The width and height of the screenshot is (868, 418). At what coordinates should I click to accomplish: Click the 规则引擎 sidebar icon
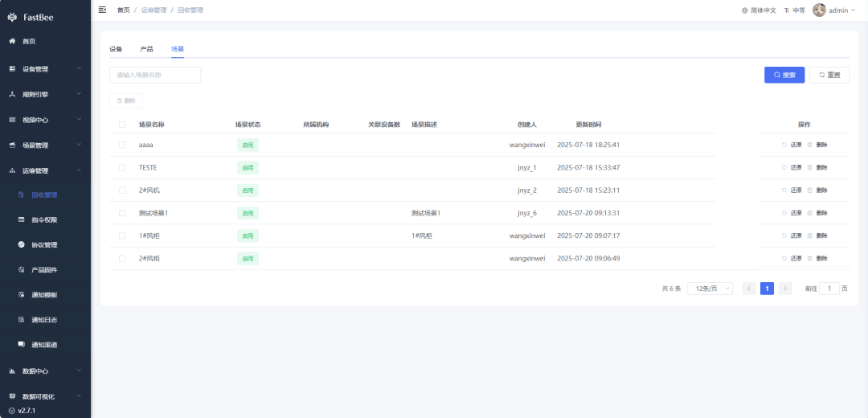[12, 94]
